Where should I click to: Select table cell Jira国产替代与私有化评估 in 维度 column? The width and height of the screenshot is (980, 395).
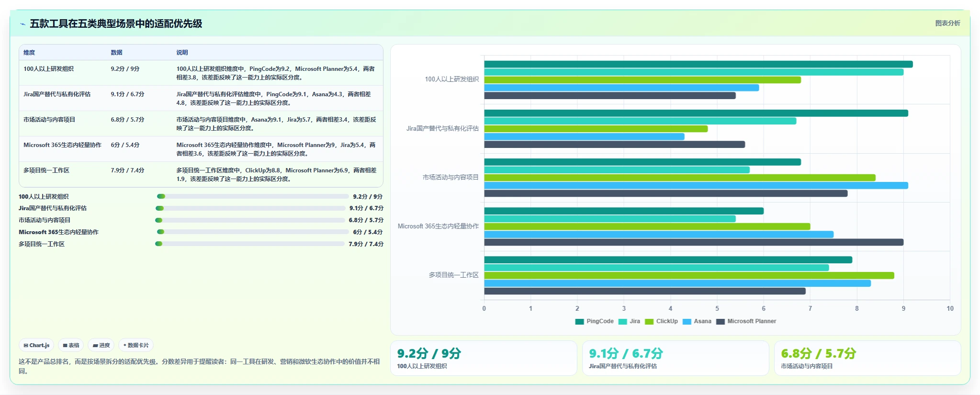(57, 94)
